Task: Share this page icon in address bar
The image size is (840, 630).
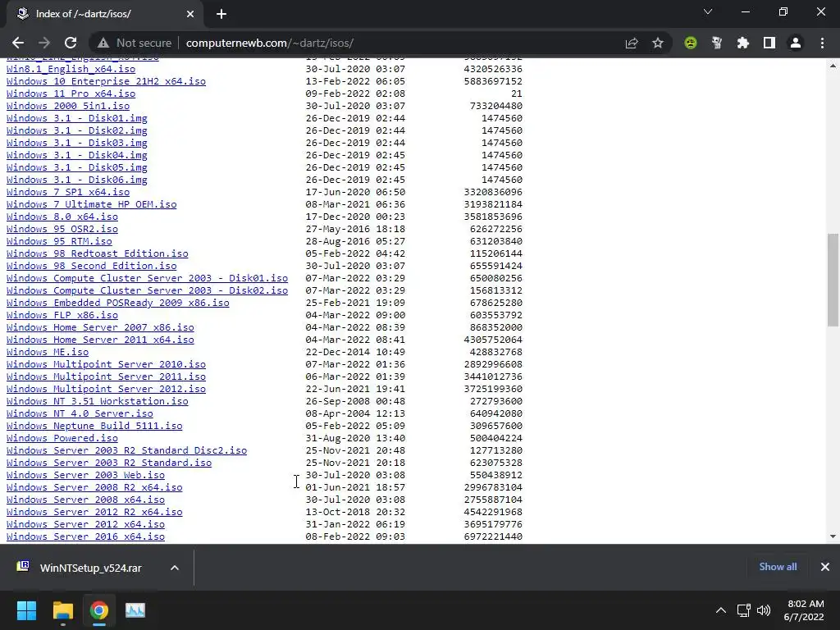Action: pos(632,43)
